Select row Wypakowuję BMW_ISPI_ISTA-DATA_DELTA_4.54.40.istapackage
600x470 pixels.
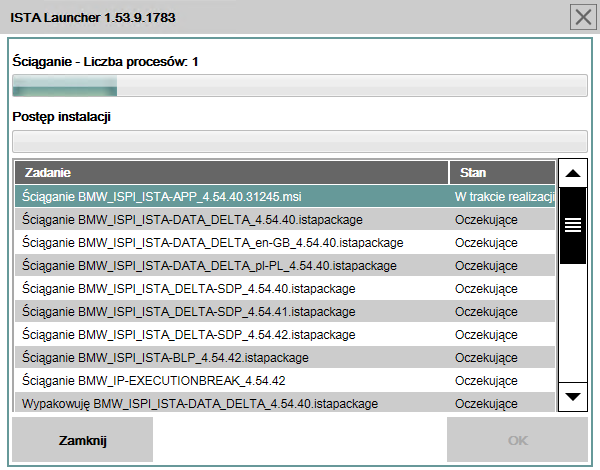[x=285, y=402]
